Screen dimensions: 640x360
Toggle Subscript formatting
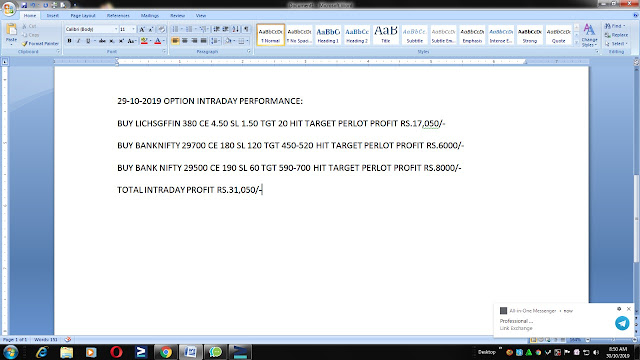pos(112,41)
